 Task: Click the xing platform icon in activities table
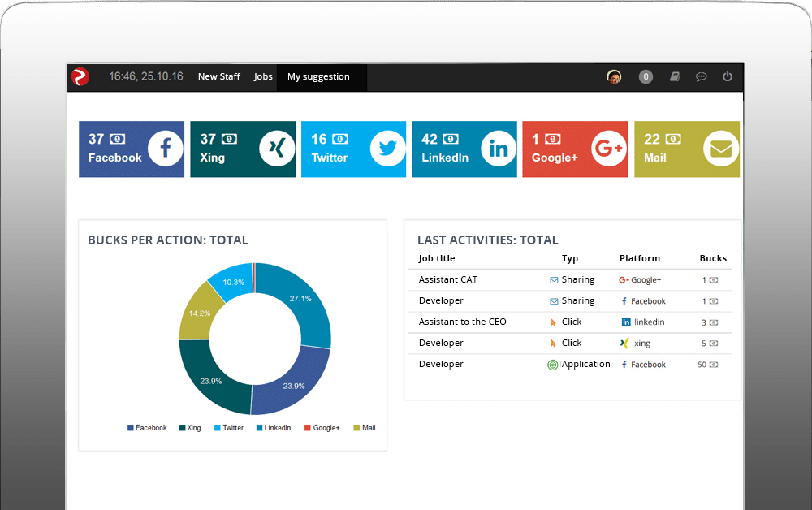pyautogui.click(x=624, y=344)
